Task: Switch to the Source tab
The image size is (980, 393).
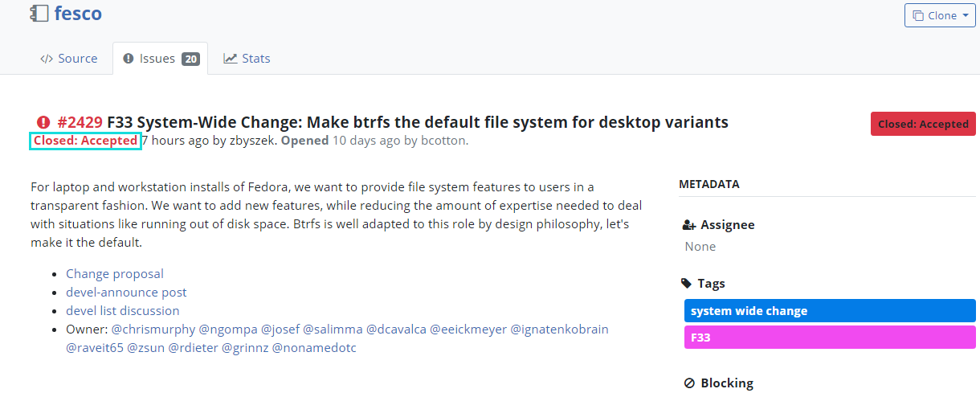Action: [x=69, y=59]
